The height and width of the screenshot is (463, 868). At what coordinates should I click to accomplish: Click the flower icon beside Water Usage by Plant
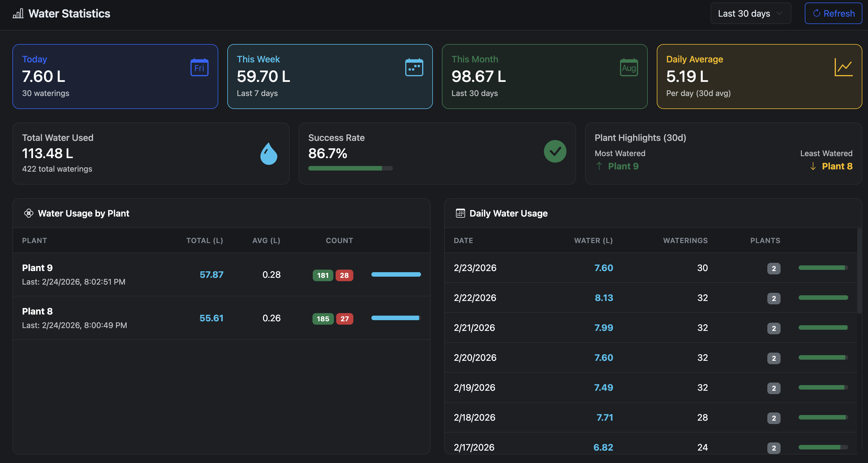[29, 213]
